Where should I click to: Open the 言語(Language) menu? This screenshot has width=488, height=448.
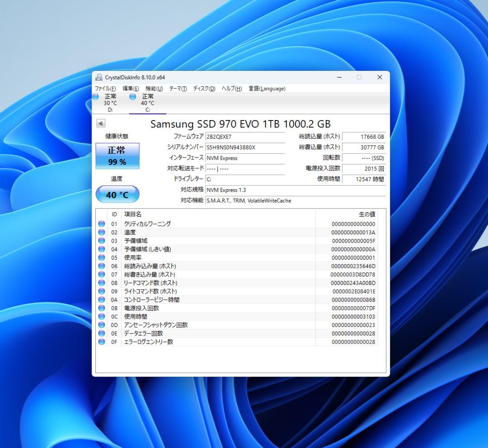point(267,89)
